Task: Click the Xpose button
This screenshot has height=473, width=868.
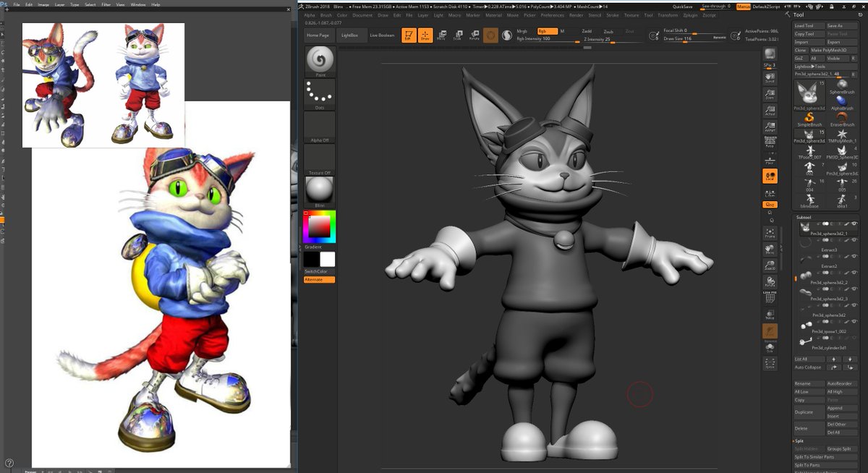Action: pos(770,364)
